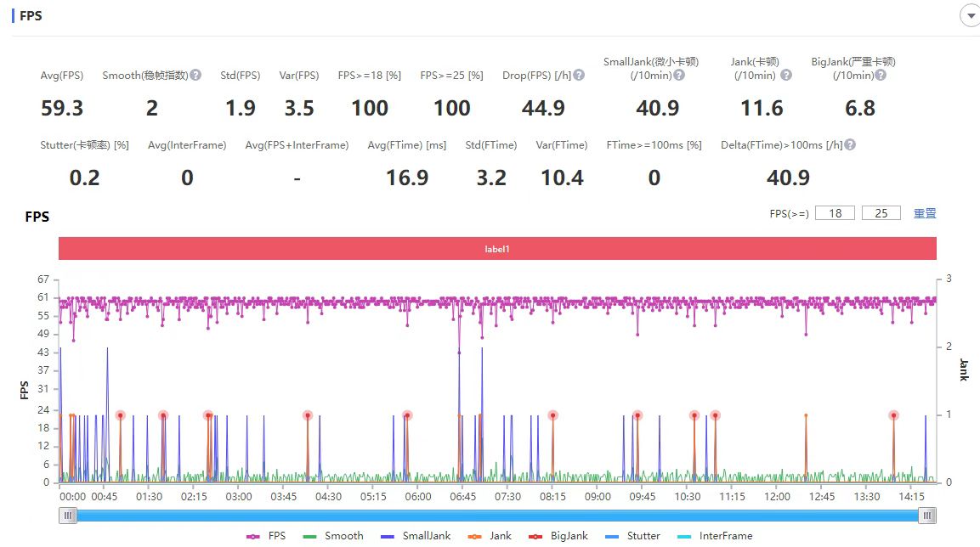
Task: Click the left handle of the time range slider
Action: 67,516
